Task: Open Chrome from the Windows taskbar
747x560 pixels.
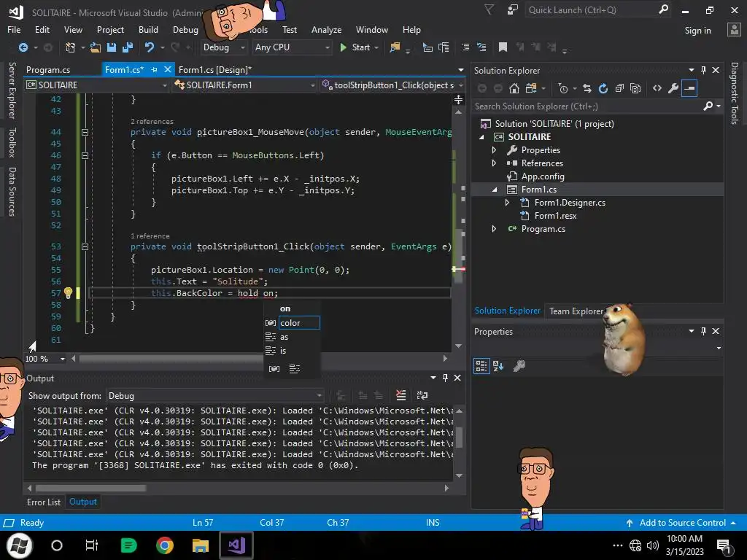Action: pyautogui.click(x=164, y=545)
